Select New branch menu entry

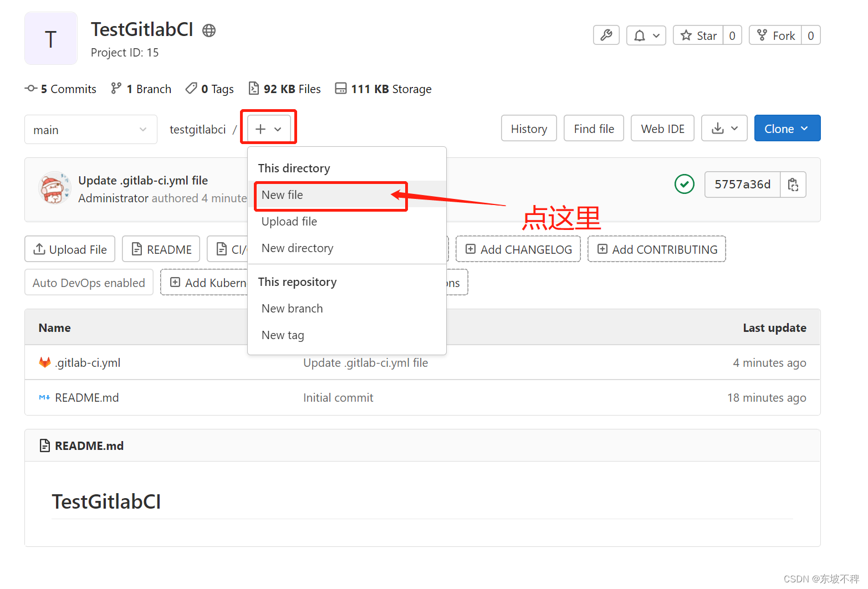click(x=347, y=309)
